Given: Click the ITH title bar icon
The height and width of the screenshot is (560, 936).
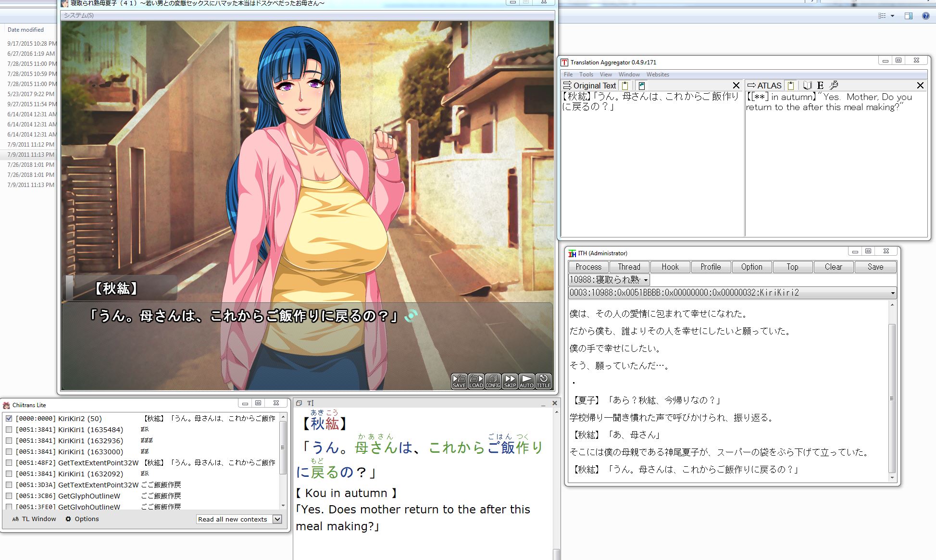Looking at the screenshot, I should pos(572,253).
